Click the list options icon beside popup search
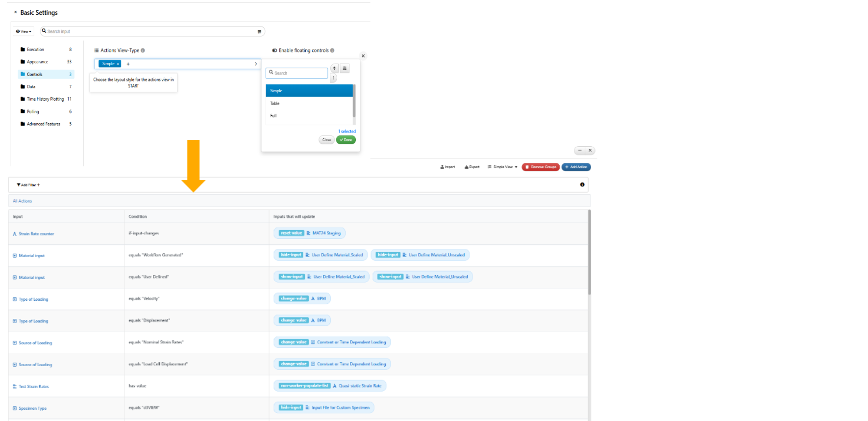This screenshot has width=868, height=421. coord(345,68)
